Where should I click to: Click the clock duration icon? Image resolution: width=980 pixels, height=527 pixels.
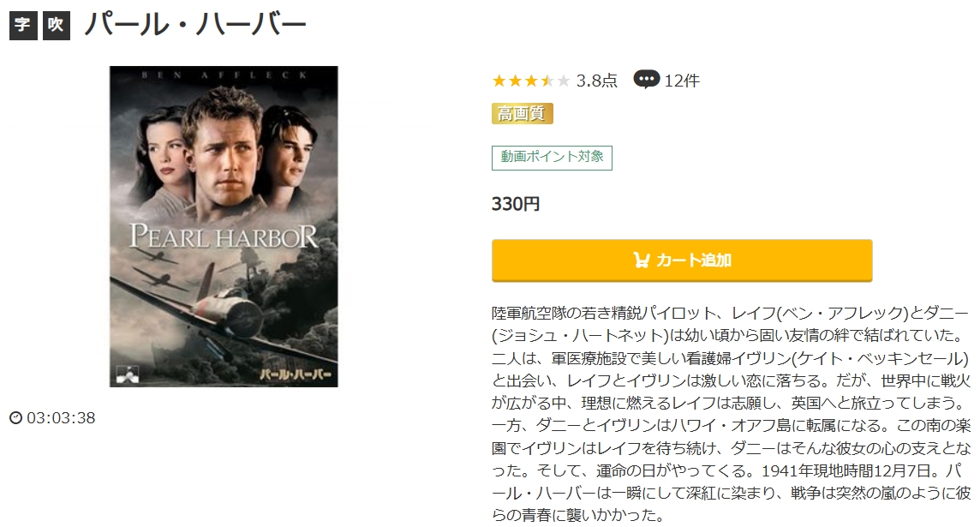[x=16, y=417]
